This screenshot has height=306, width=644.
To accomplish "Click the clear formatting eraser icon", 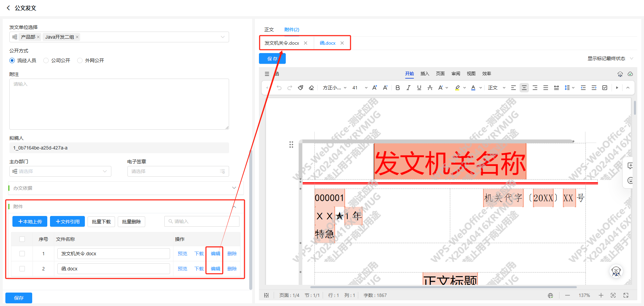I will coord(311,88).
